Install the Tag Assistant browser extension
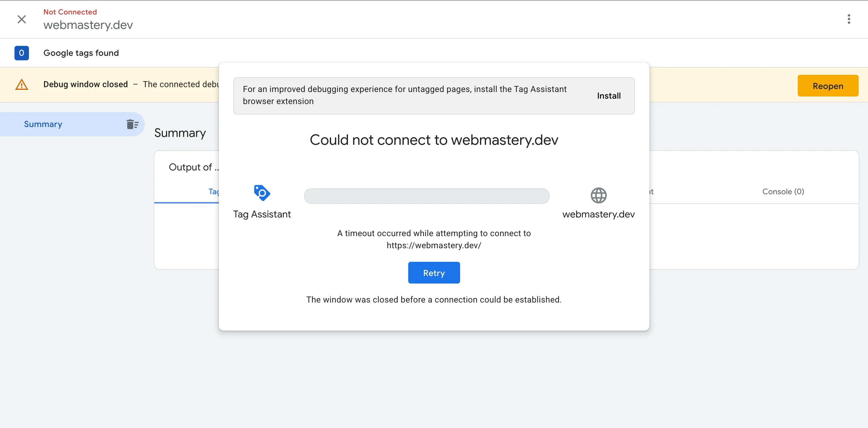Screen dimensions: 868x428 point(609,96)
